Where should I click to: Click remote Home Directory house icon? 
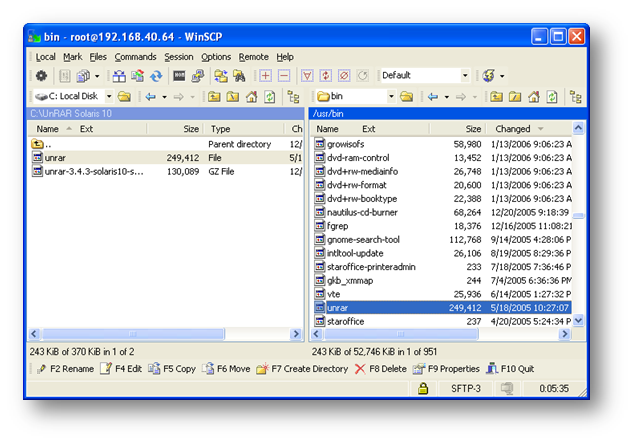(533, 97)
